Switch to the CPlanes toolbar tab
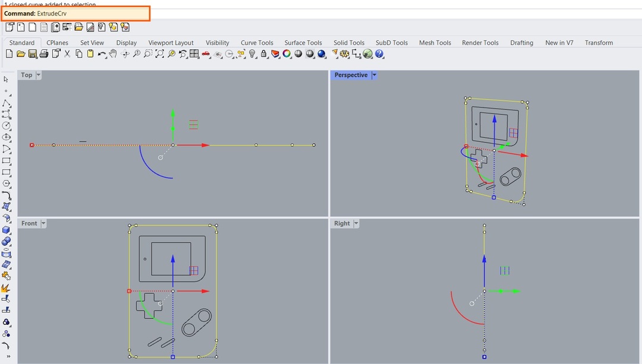The image size is (642, 364). pyautogui.click(x=57, y=43)
